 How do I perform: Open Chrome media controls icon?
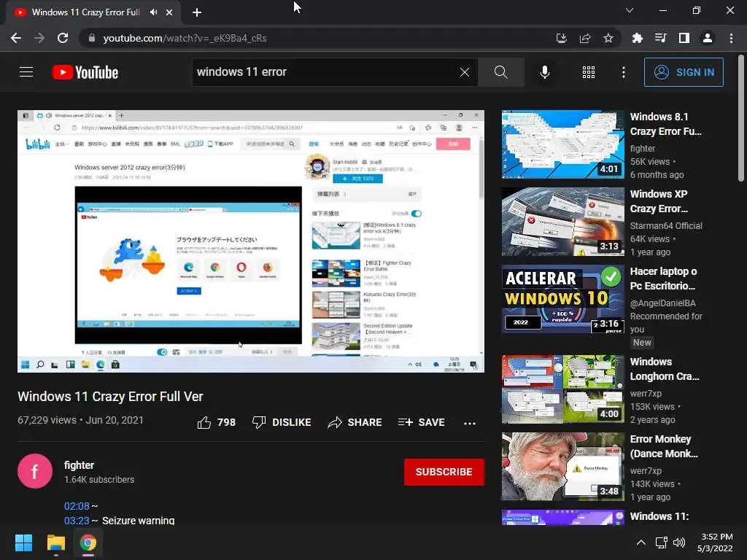660,38
